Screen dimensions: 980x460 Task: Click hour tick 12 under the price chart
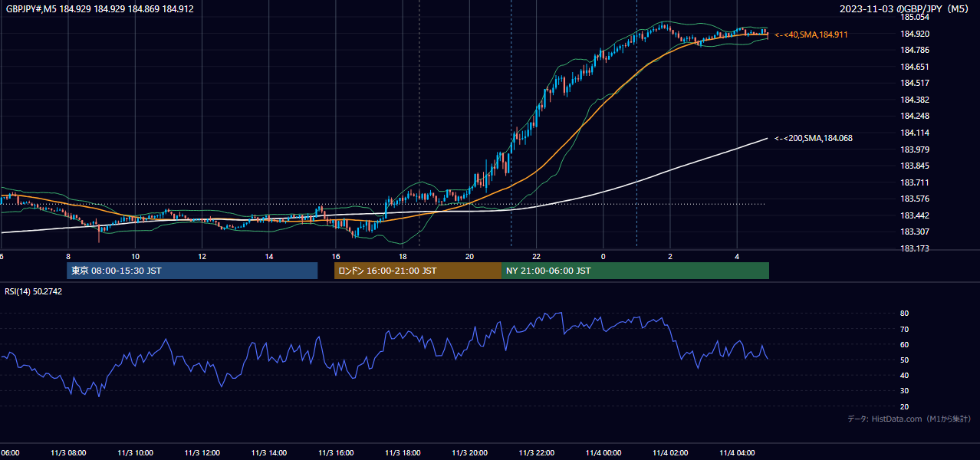202,256
